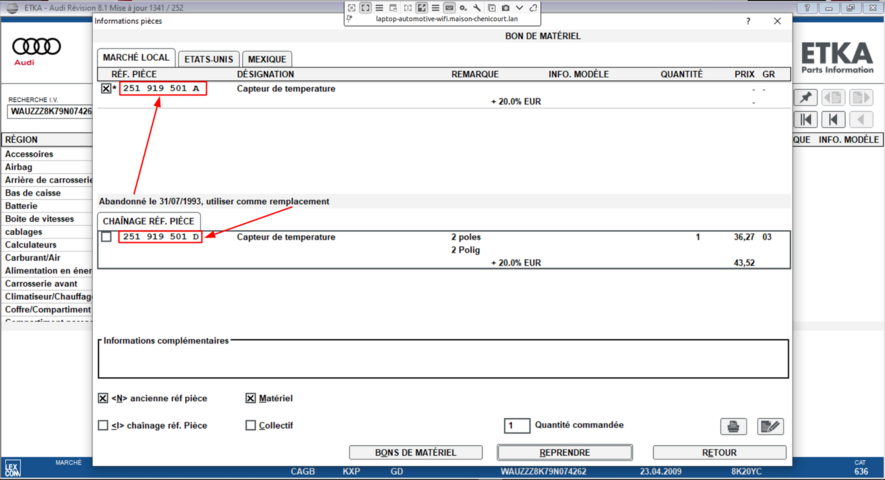This screenshot has width=885, height=480.
Task: Click the price value 36,27
Action: [744, 237]
